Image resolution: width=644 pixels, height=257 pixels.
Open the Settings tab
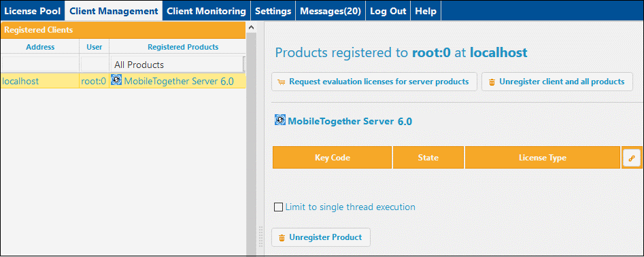[273, 11]
